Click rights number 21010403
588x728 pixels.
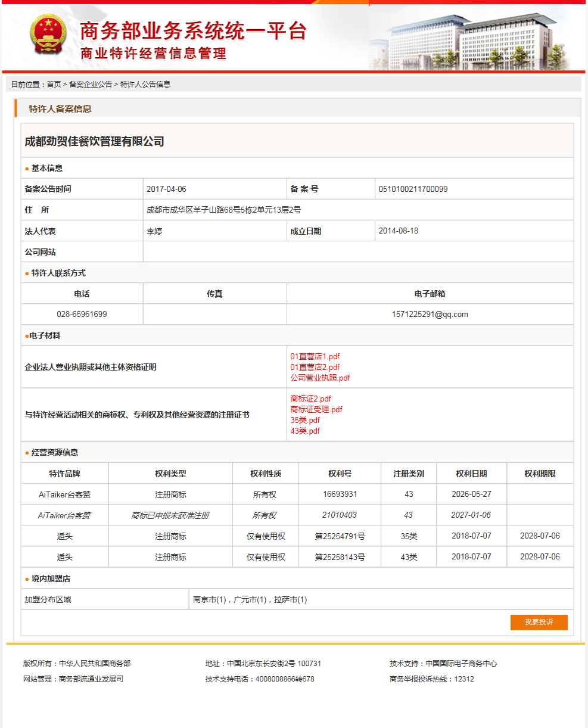(x=340, y=515)
